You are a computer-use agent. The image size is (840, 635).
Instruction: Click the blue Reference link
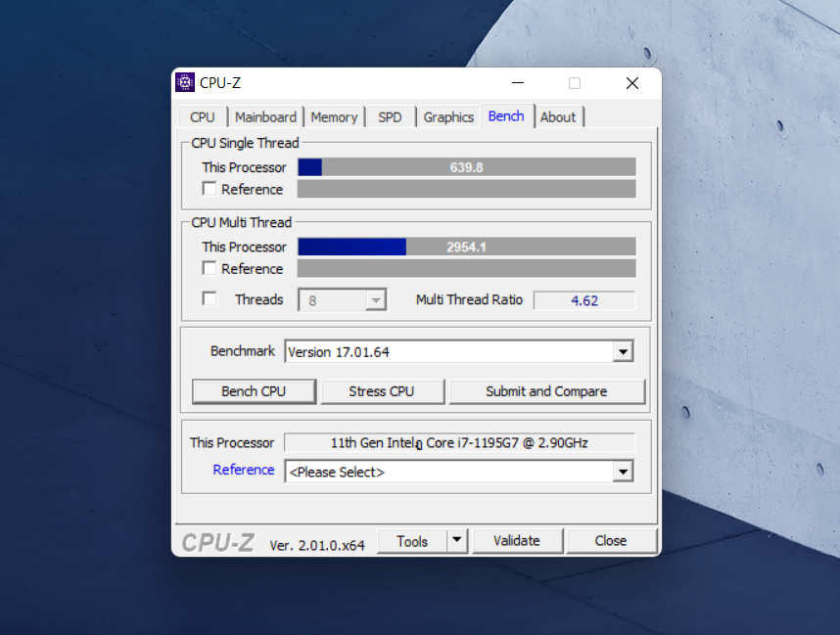point(244,470)
